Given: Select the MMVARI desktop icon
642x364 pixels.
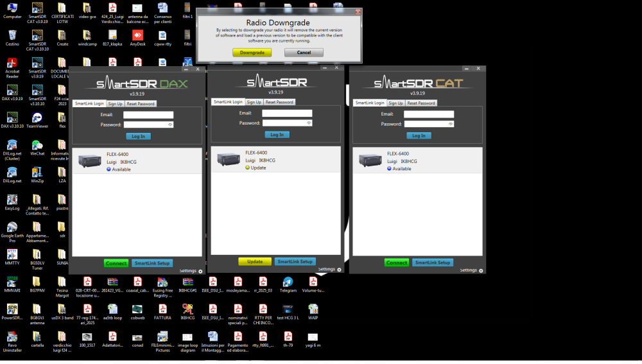Looking at the screenshot, I should tap(12, 284).
